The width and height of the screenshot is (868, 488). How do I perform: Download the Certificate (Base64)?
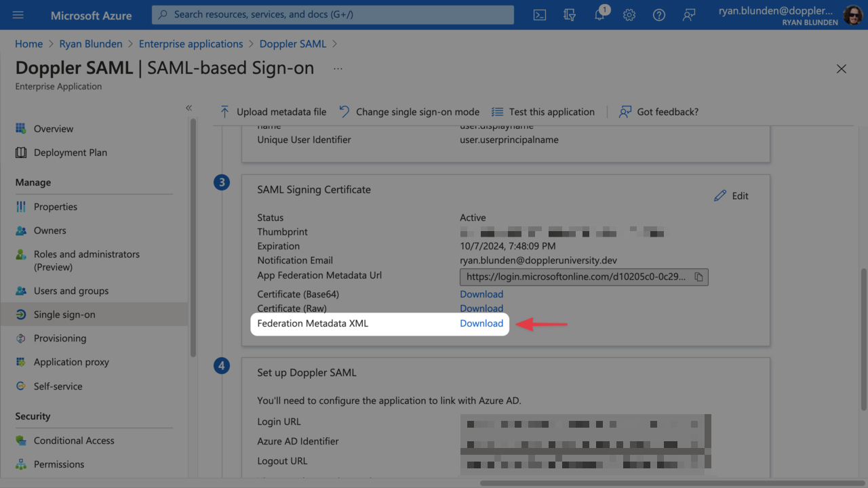481,294
